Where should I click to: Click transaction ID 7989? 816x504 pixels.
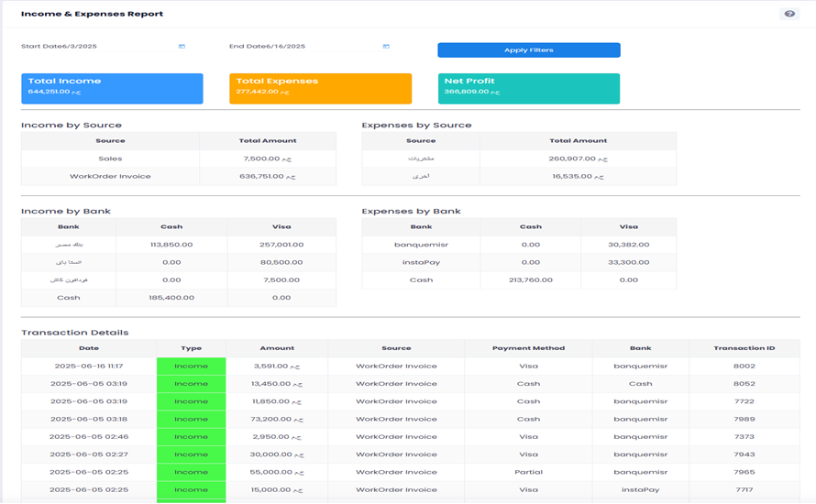(744, 419)
